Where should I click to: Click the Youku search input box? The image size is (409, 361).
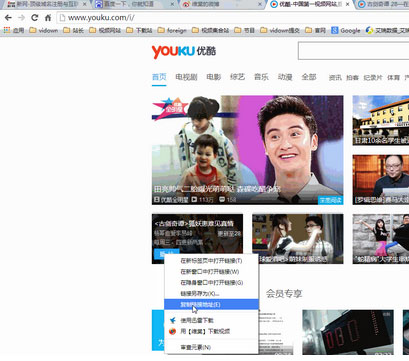353,51
